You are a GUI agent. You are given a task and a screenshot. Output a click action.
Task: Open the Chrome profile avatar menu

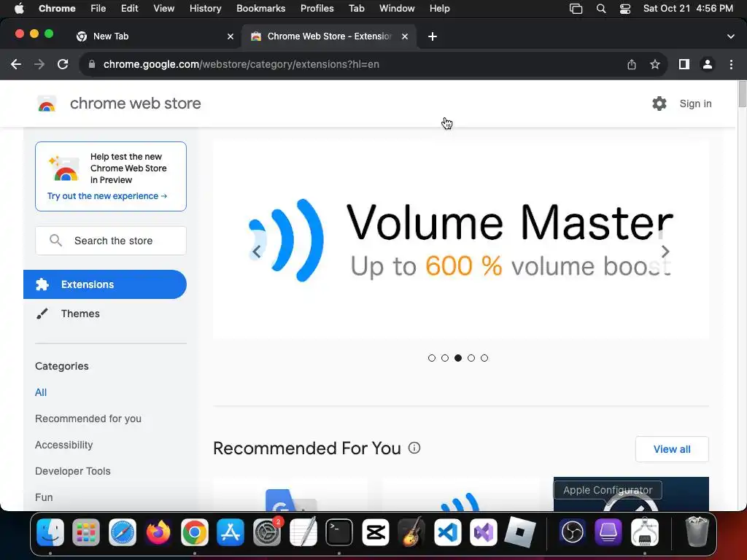click(708, 64)
